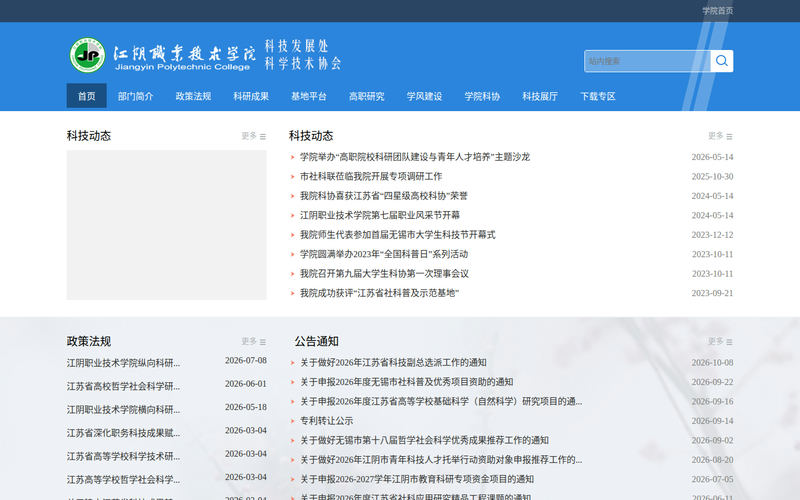Click date 2026-09-14 beside 专利转让公示
800x500 pixels.
[712, 421]
